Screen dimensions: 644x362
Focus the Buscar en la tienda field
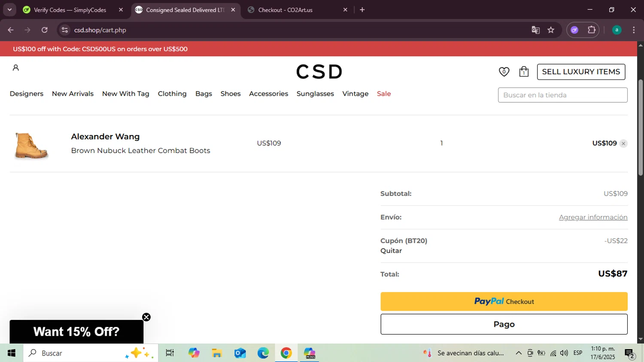click(x=562, y=95)
